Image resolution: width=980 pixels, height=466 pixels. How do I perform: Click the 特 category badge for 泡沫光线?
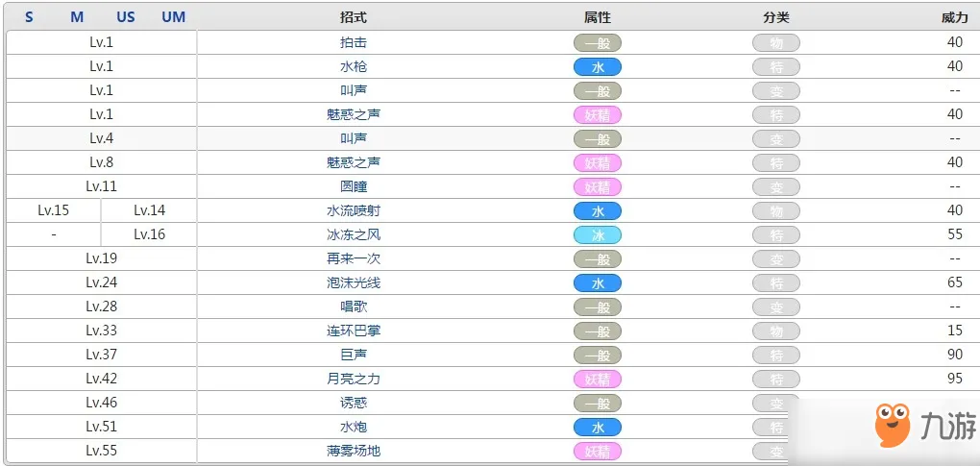(x=776, y=283)
